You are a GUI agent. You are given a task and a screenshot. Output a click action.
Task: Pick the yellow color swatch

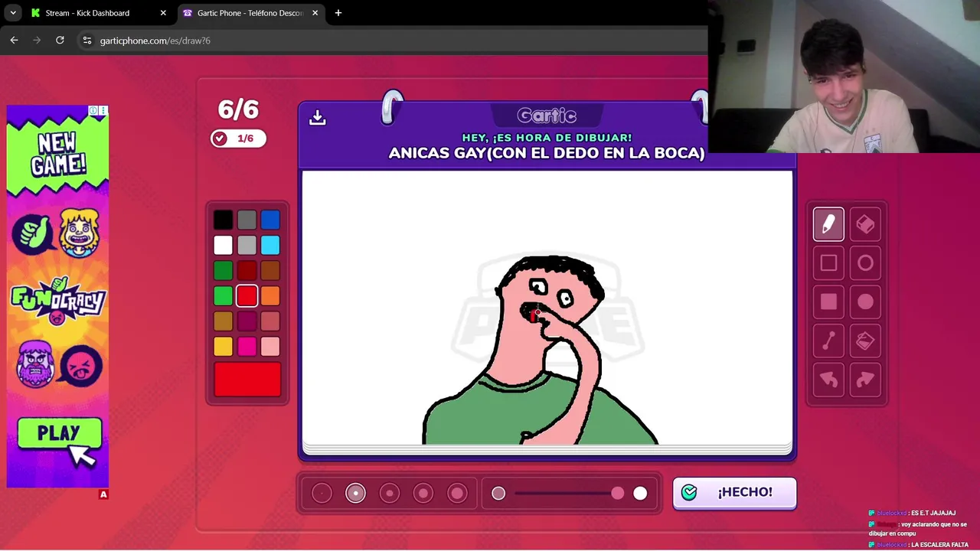click(223, 347)
